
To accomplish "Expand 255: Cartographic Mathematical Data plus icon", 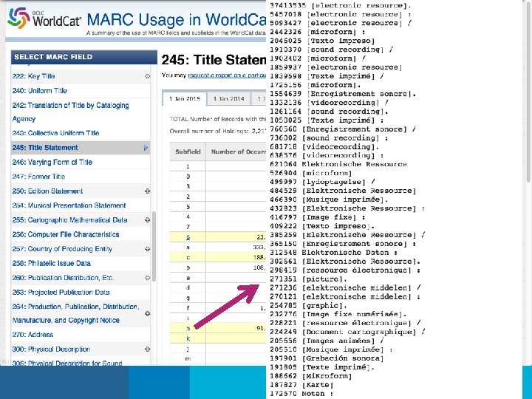I will click(x=147, y=220).
